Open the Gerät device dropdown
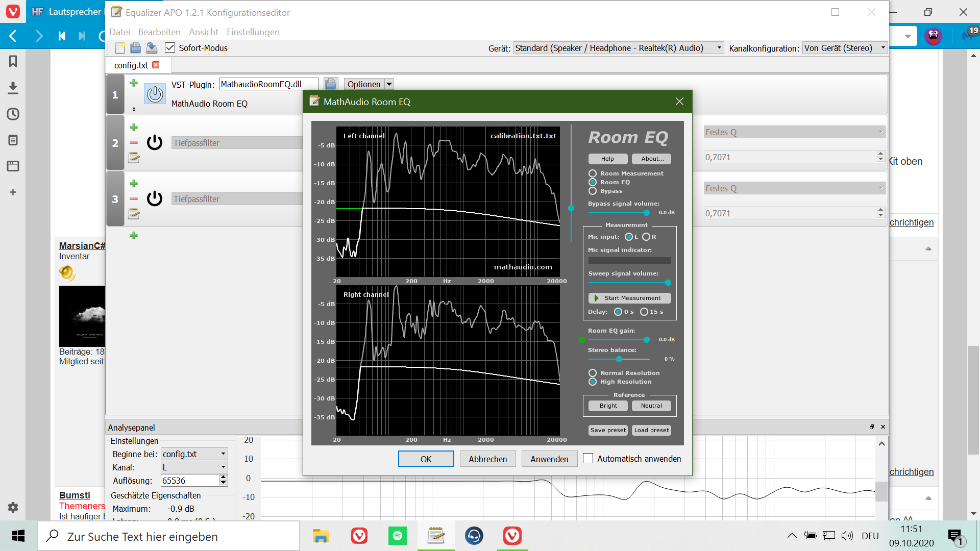This screenshot has height=551, width=980. click(619, 48)
